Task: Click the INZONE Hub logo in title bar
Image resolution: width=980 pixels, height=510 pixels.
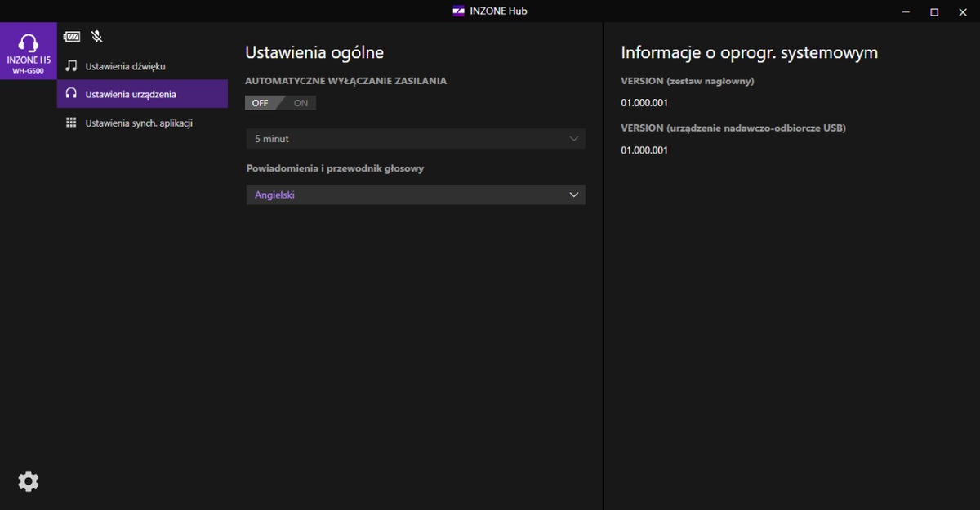Action: click(459, 11)
